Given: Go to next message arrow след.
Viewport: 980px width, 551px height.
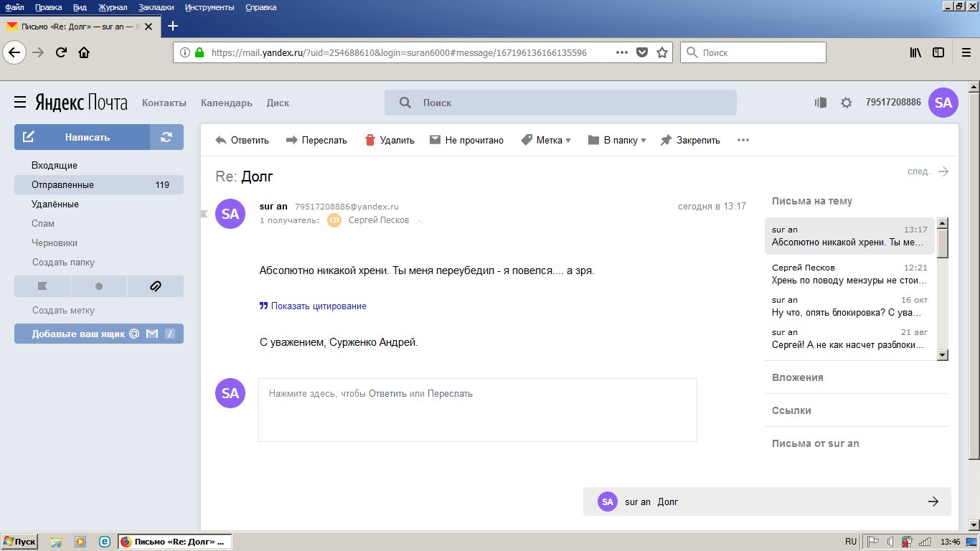Looking at the screenshot, I should point(929,171).
